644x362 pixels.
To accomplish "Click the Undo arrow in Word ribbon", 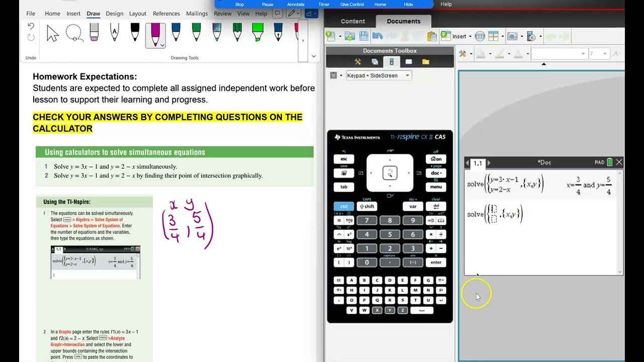I will [31, 27].
